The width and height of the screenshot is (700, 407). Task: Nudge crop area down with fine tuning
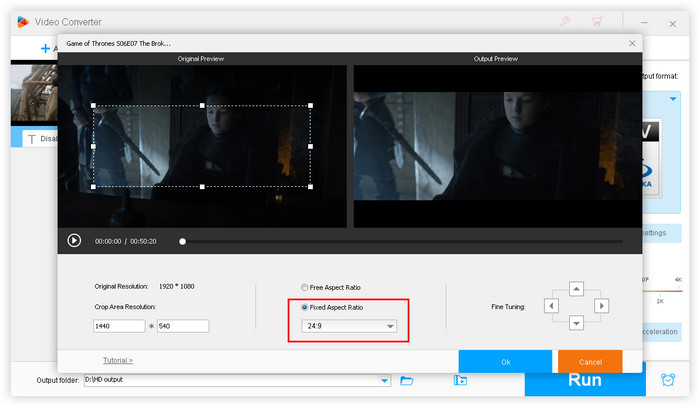pos(576,323)
